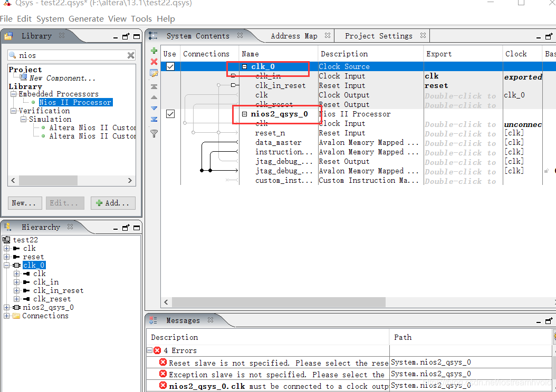The height and width of the screenshot is (392, 556).
Task: Maximize the Library panel
Action: (x=137, y=36)
